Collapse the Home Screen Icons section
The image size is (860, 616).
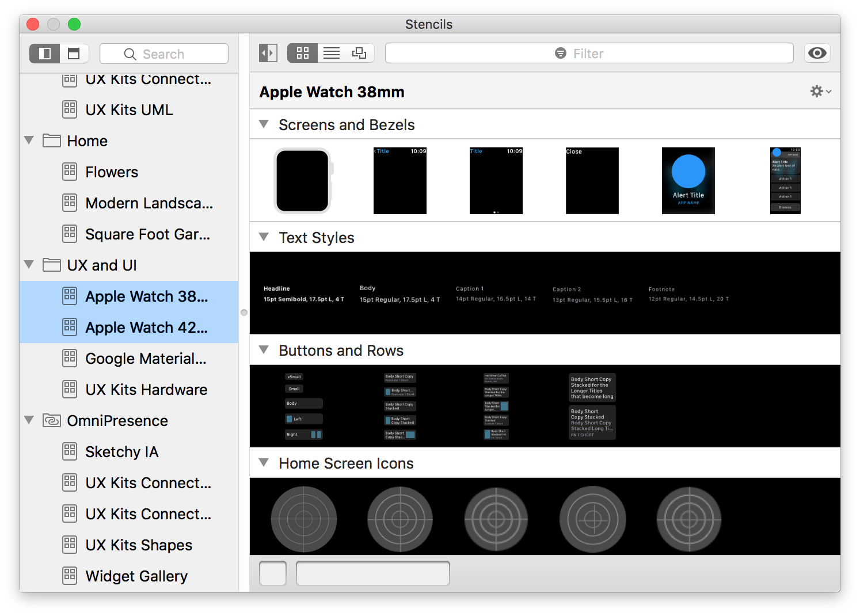pyautogui.click(x=264, y=462)
